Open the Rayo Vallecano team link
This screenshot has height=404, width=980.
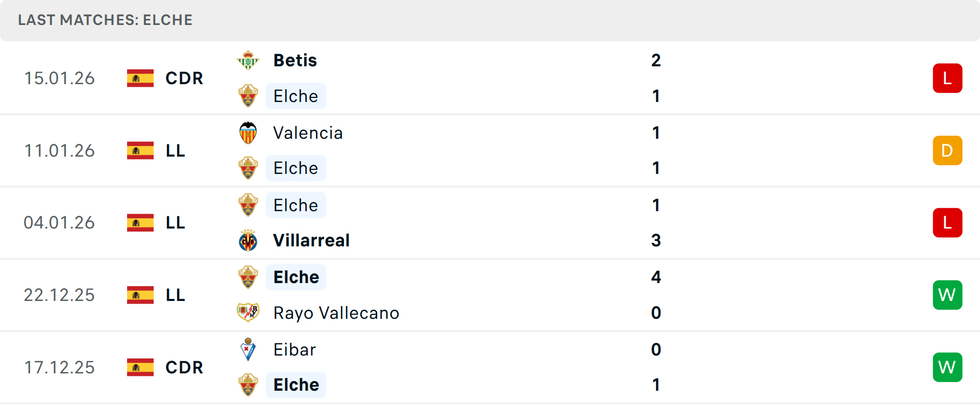(336, 313)
